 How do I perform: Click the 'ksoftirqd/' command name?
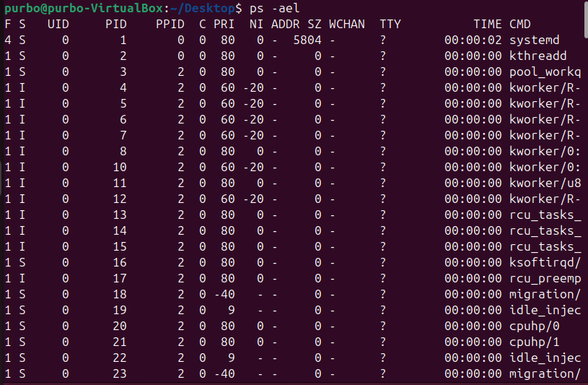[545, 262]
